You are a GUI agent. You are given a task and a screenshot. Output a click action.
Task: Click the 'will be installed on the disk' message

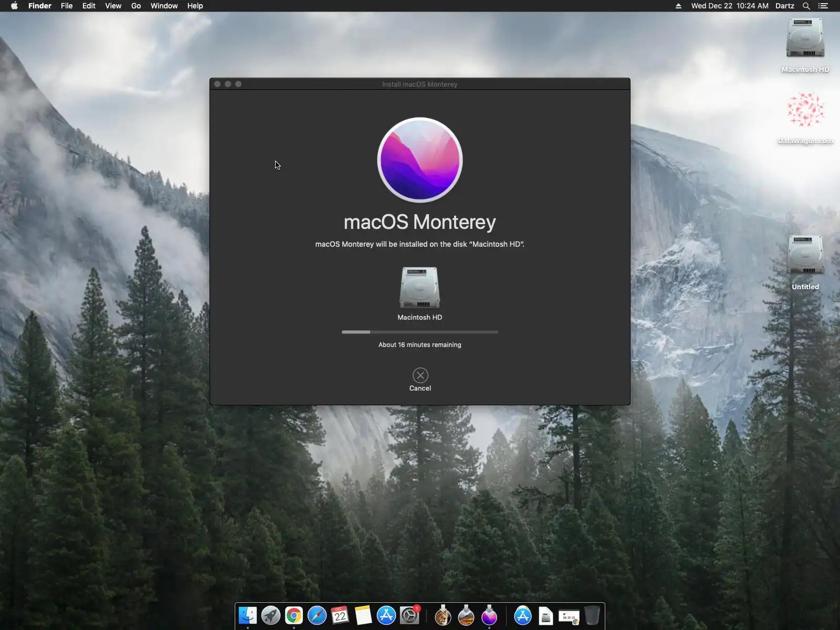[x=420, y=244]
